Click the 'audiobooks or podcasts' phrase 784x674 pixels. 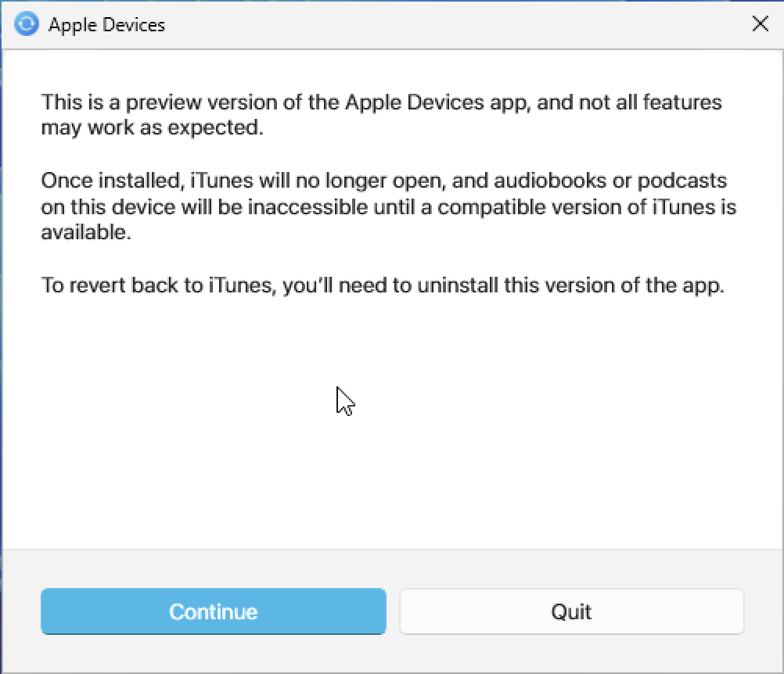pos(610,181)
